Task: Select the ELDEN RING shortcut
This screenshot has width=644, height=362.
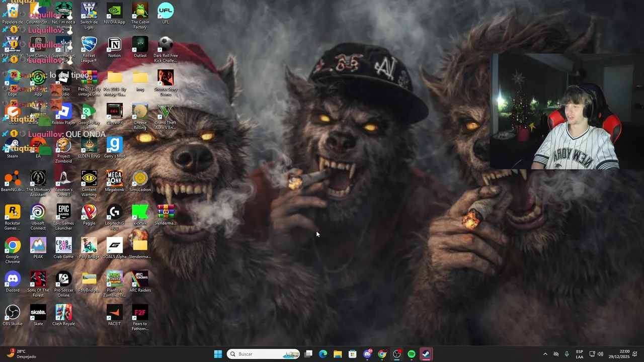Action: click(x=89, y=148)
